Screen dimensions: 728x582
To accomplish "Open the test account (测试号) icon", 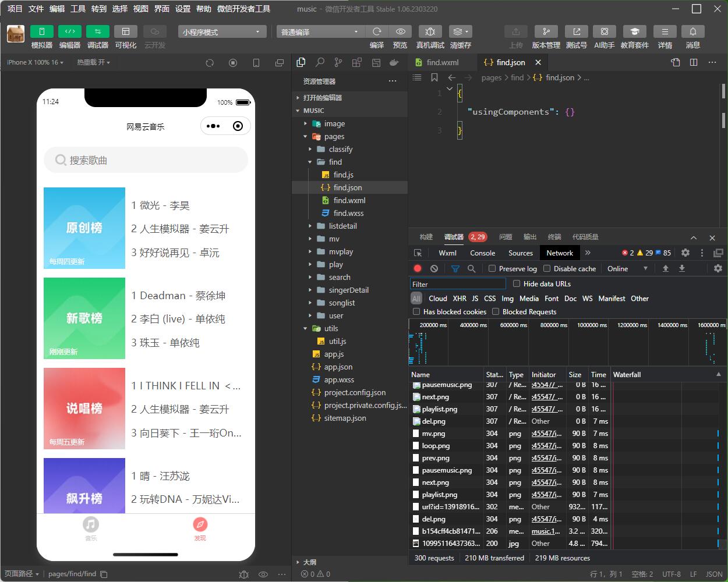I will pyautogui.click(x=576, y=31).
